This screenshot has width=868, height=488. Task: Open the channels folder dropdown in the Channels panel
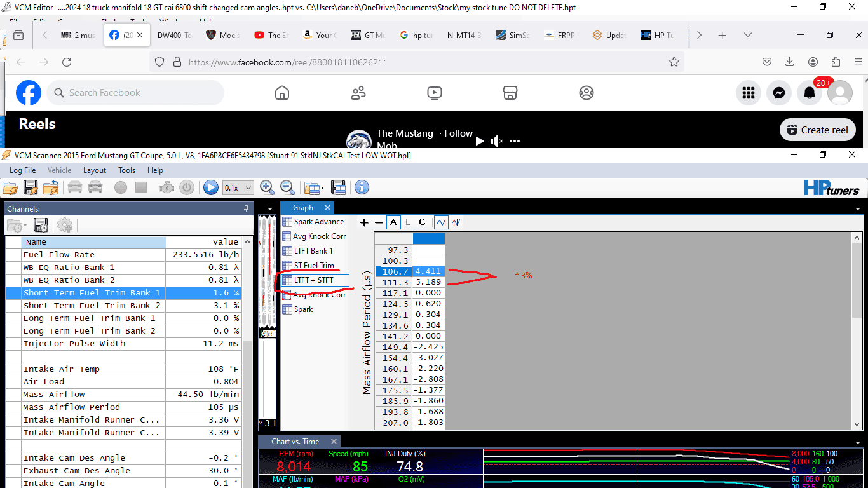coord(17,225)
